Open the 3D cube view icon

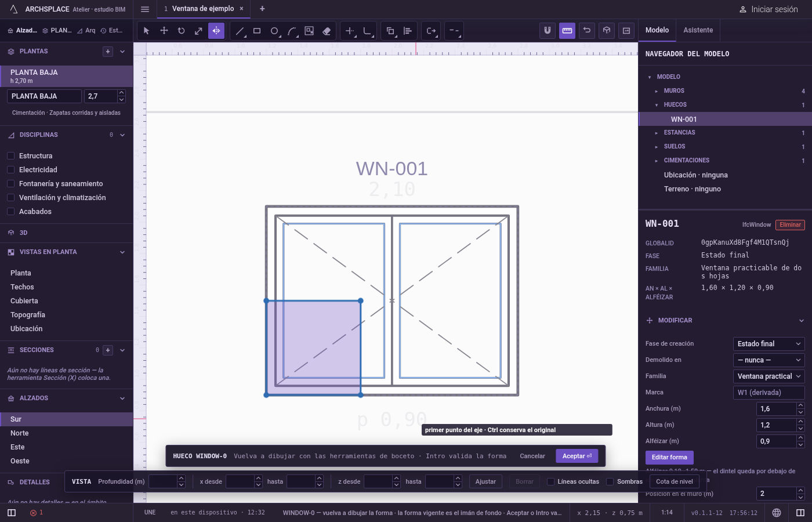[x=607, y=31]
